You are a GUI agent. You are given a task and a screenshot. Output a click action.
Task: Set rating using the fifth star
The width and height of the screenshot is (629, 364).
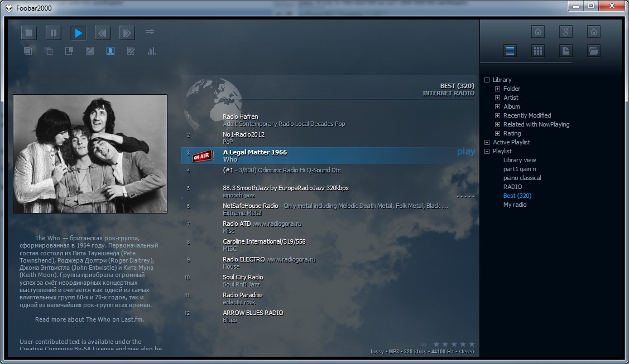pyautogui.click(x=472, y=344)
